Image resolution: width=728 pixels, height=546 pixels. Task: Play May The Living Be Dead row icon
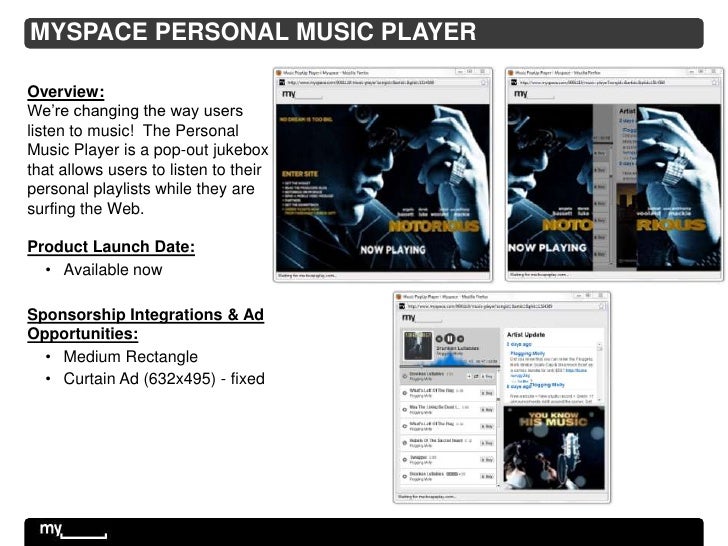405,410
